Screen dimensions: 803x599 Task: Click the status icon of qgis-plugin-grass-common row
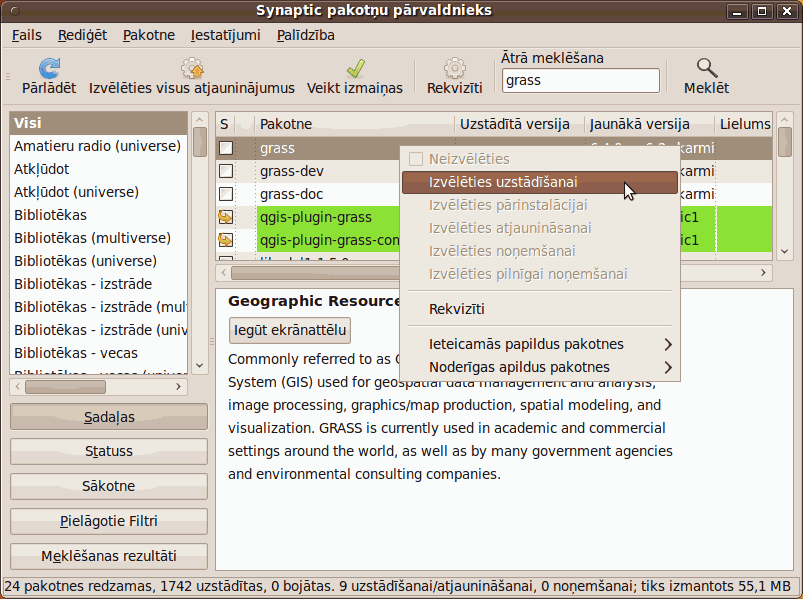coord(226,240)
